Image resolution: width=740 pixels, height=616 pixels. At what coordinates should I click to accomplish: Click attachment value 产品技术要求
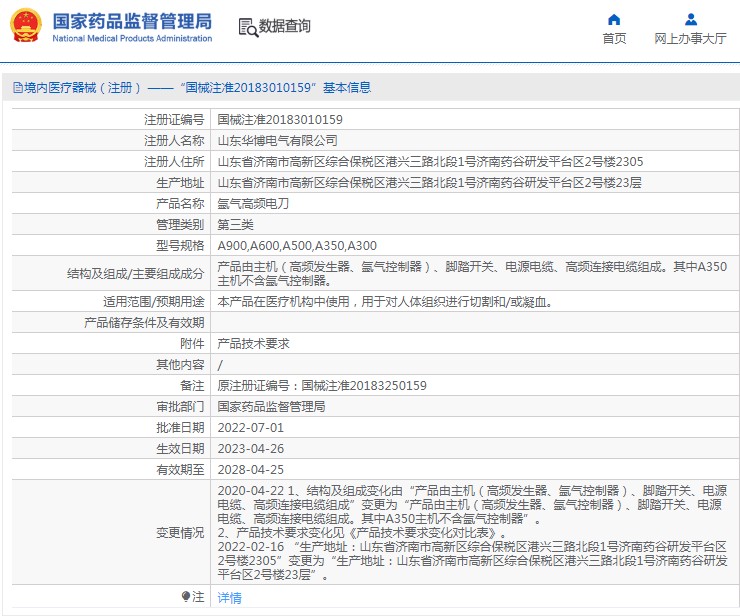tap(253, 344)
